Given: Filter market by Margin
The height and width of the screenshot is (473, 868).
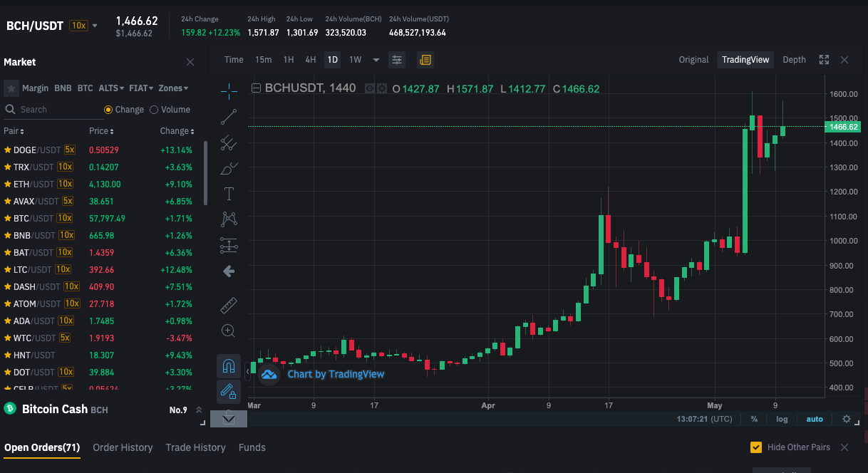Looking at the screenshot, I should click(35, 88).
